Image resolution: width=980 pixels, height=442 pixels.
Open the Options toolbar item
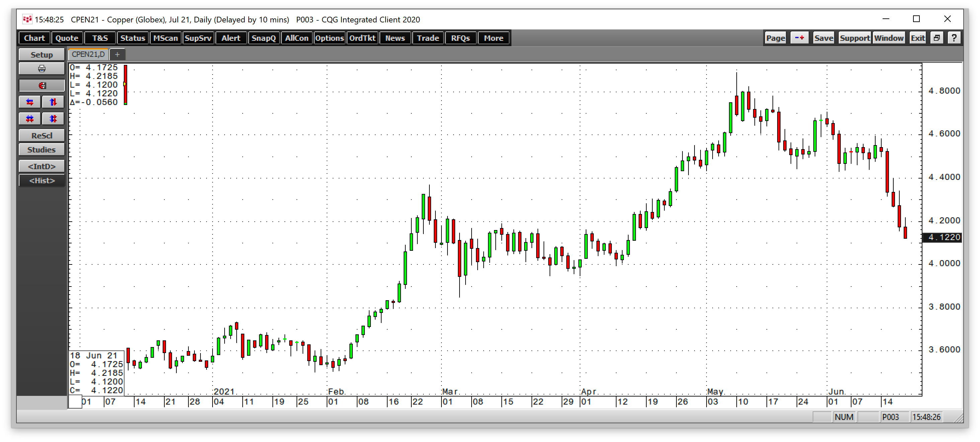coord(329,38)
